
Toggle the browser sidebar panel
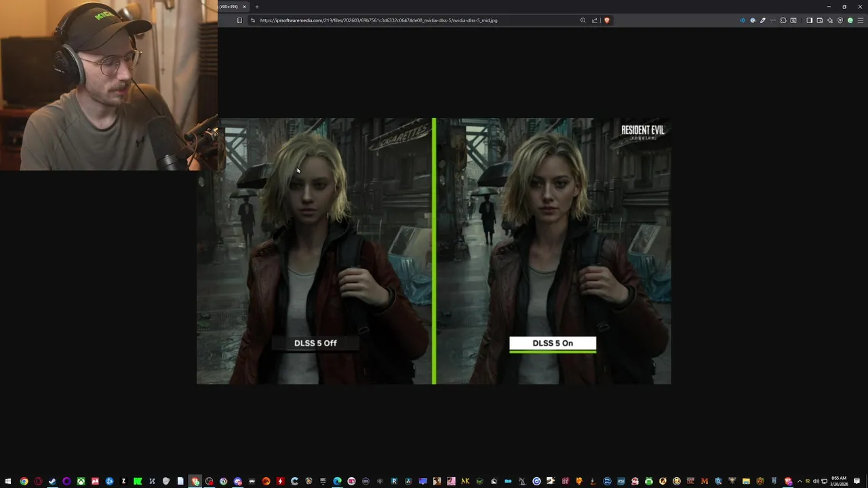(x=809, y=20)
